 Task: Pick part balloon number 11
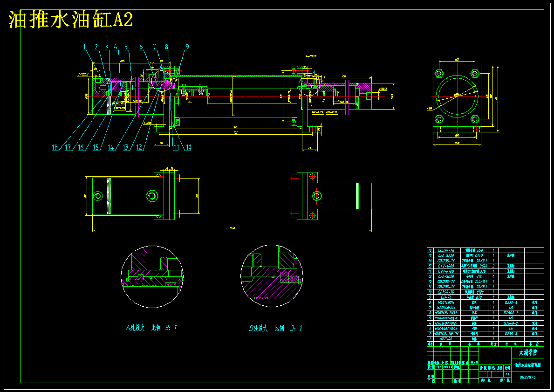(176, 147)
